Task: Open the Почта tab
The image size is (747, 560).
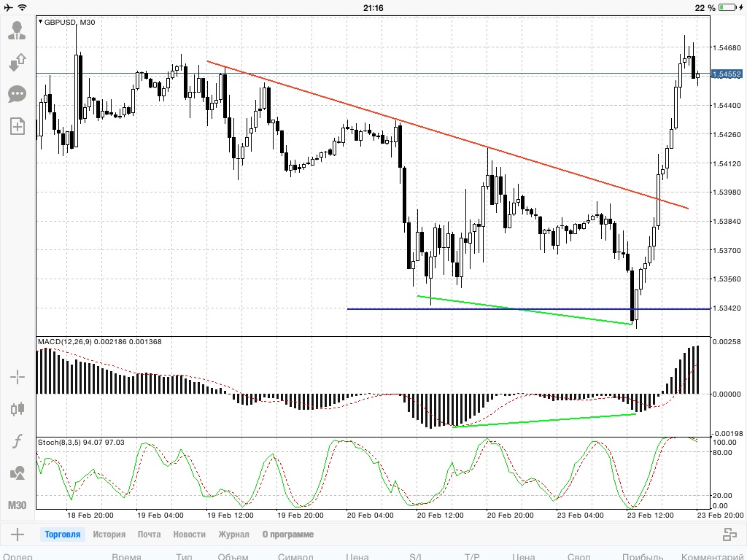Action: (x=149, y=534)
